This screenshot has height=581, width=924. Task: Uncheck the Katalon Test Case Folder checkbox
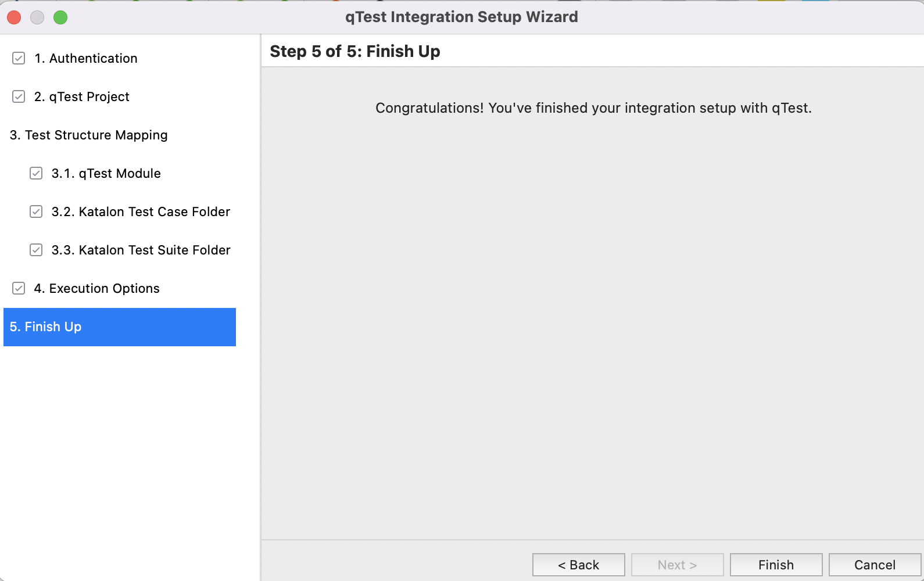tap(35, 211)
